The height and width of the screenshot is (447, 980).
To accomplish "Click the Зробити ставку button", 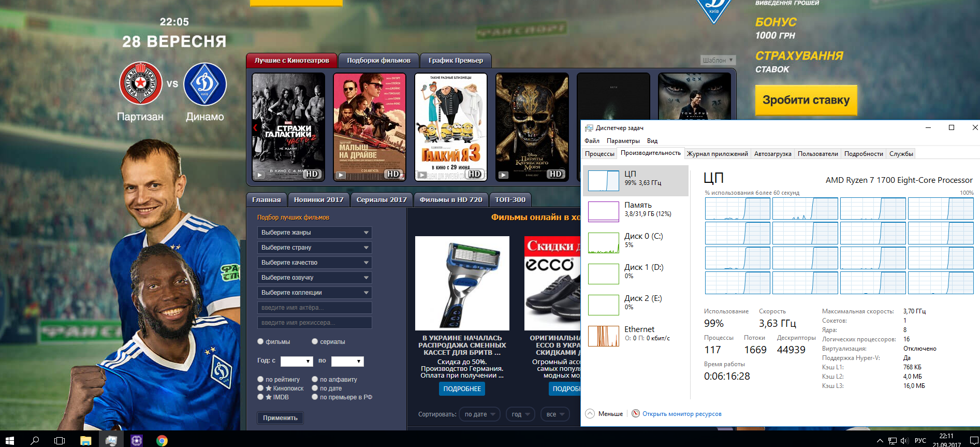I will point(806,100).
